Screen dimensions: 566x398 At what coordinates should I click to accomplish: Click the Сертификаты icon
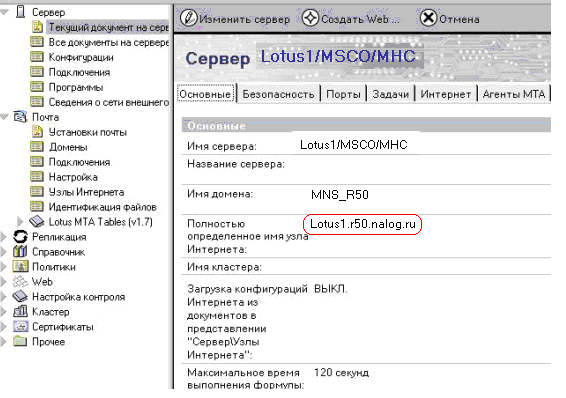20,327
